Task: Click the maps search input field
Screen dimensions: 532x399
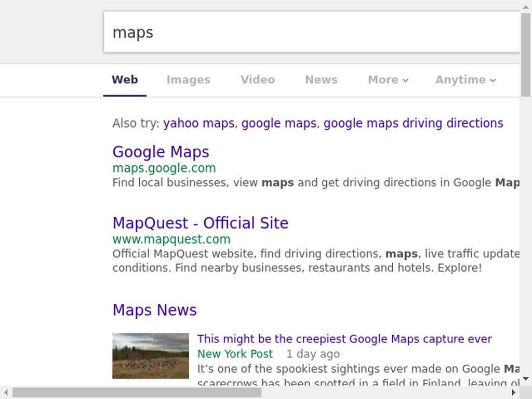Action: tap(312, 32)
